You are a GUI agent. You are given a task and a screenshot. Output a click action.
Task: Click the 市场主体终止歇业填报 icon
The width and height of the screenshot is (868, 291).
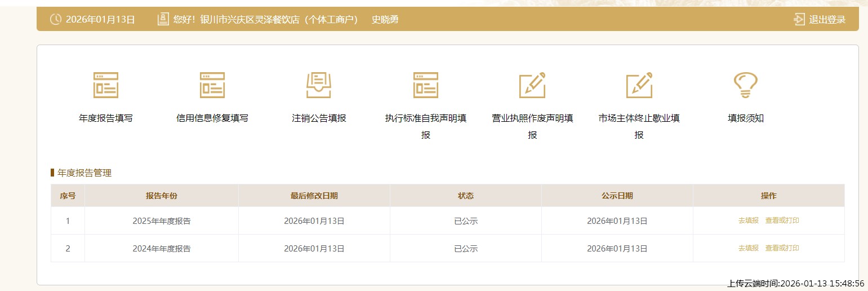[639, 85]
